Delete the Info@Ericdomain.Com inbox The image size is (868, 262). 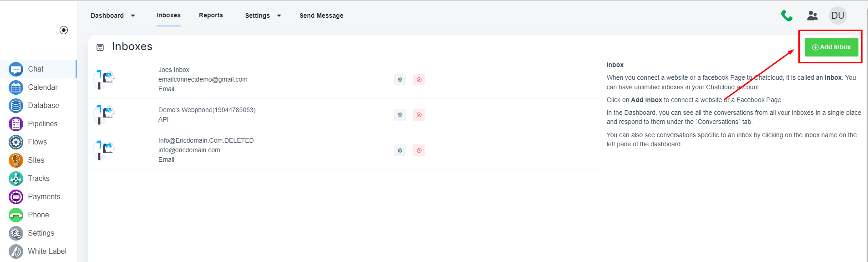[419, 150]
